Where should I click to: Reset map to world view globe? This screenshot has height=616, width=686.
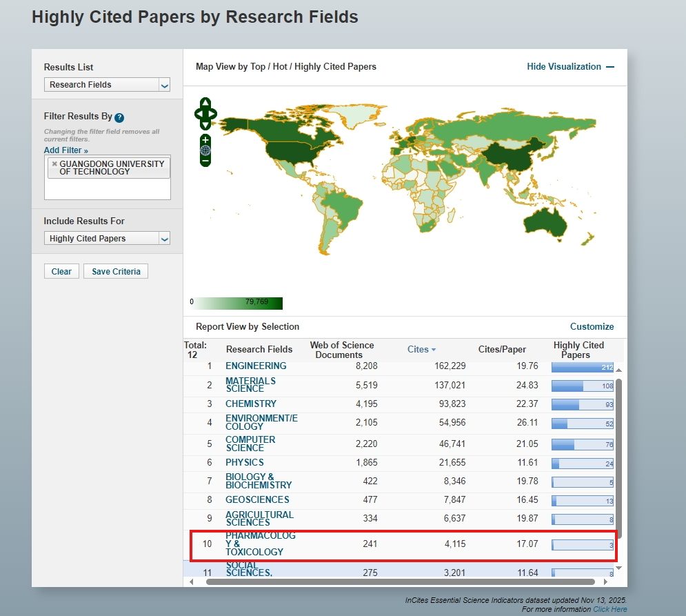[x=205, y=150]
